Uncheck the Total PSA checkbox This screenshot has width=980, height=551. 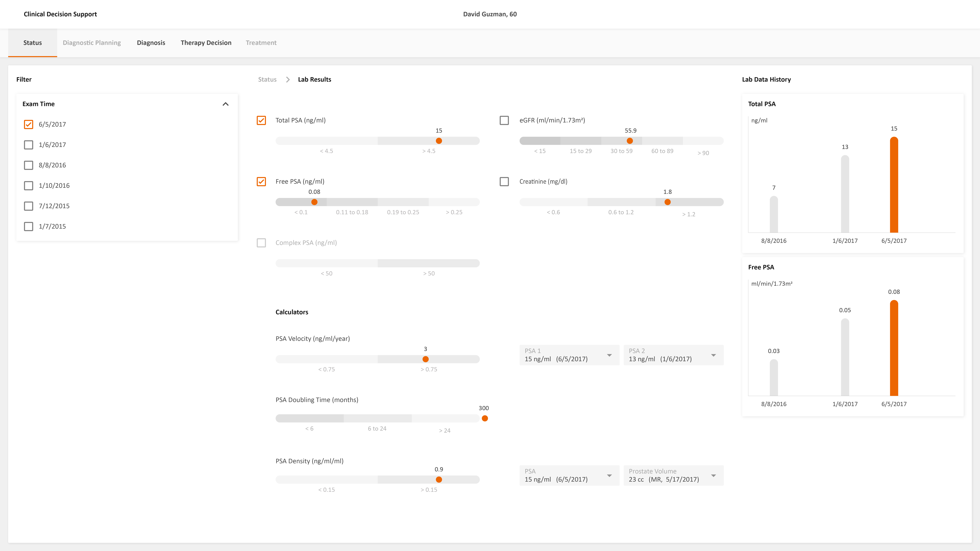click(261, 120)
